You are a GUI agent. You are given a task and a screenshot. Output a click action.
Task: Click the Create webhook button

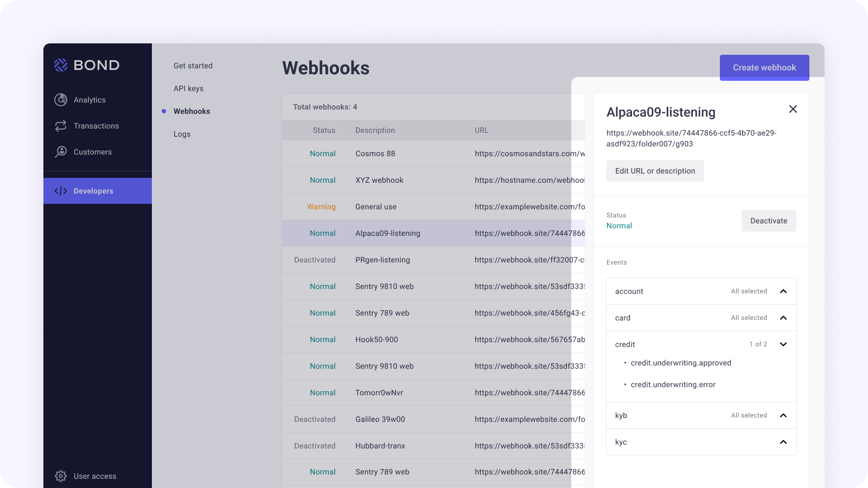point(764,68)
